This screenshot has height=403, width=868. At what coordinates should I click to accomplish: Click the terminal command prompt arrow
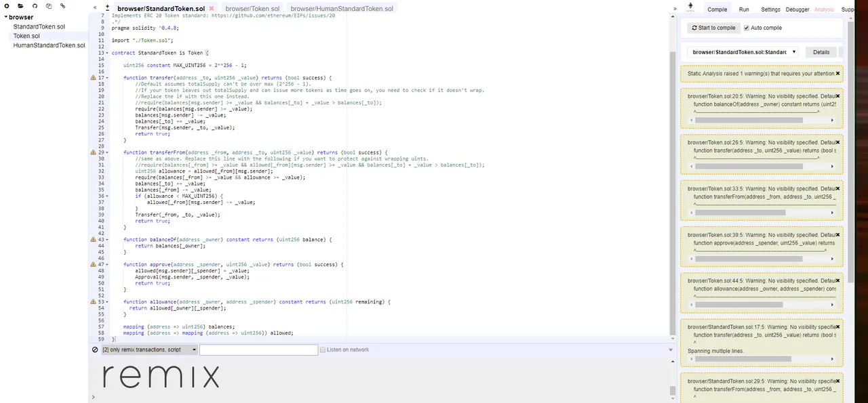coord(94,397)
